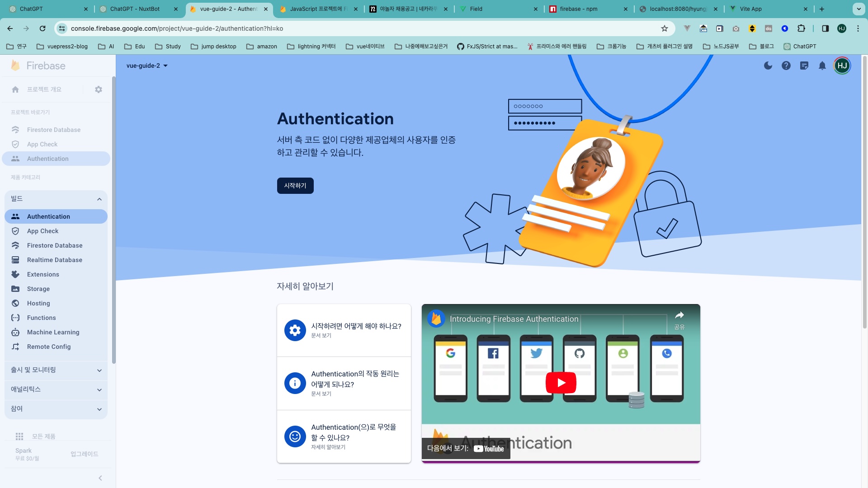
Task: Click the all products grid icon
Action: click(19, 436)
